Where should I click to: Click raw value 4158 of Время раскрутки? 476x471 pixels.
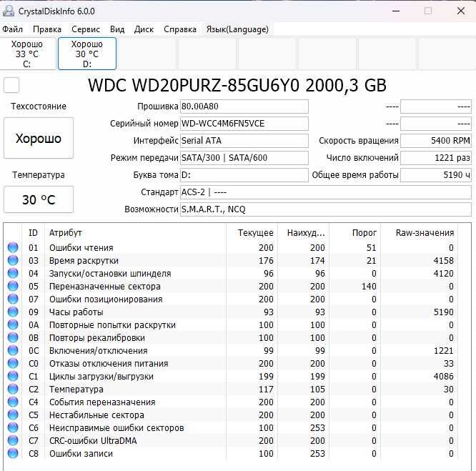(x=443, y=261)
